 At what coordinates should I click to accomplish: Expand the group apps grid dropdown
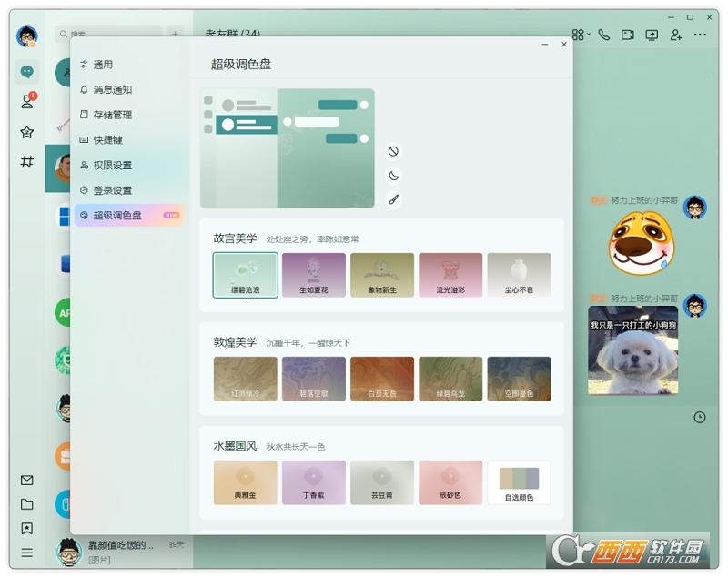tap(581, 35)
